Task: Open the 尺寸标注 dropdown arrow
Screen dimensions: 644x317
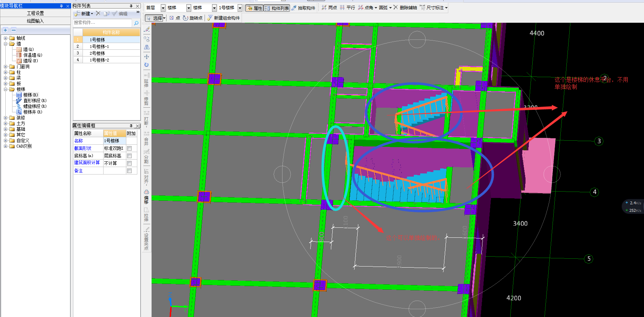Action: (x=446, y=7)
